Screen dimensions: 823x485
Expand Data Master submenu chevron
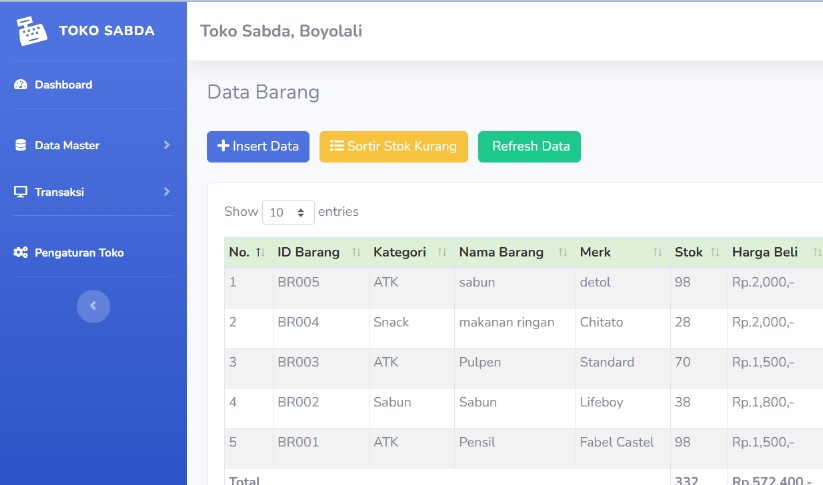167,145
